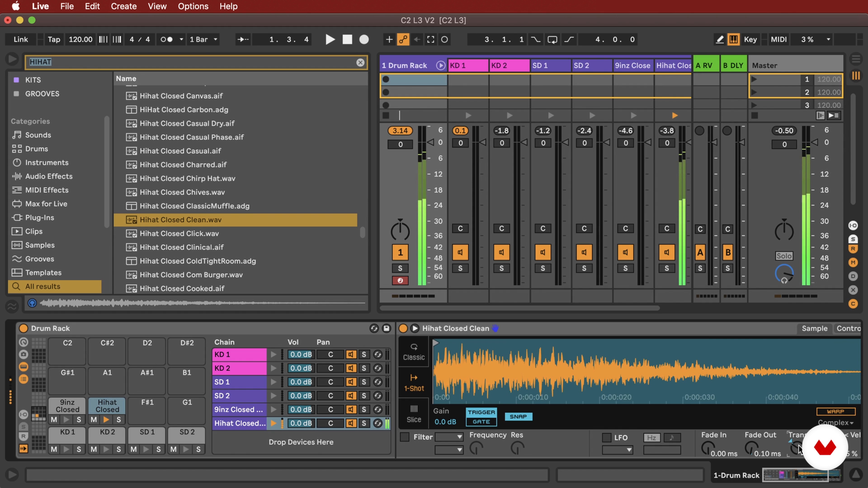Viewport: 868px width, 488px height.
Task: Toggle browser preview headphone button
Action: click(32, 303)
